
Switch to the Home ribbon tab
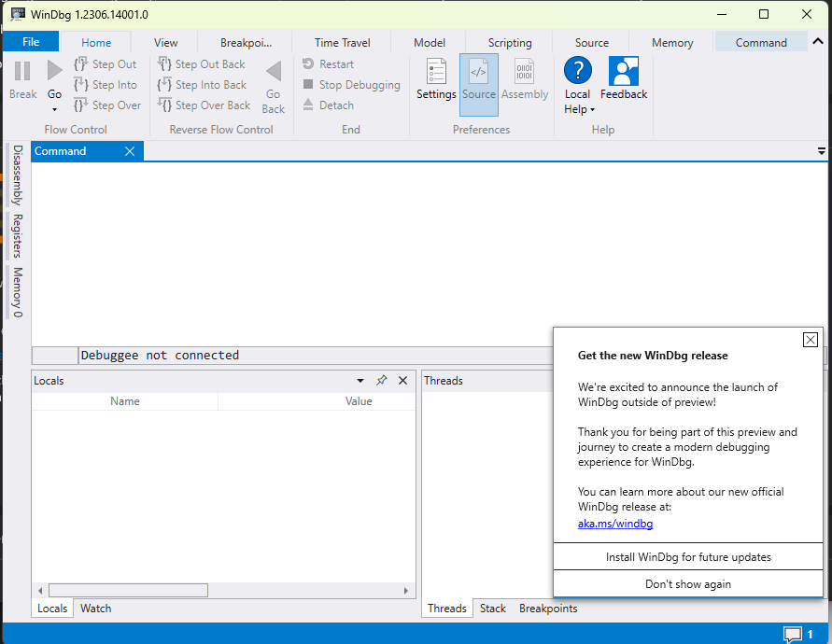tap(96, 42)
